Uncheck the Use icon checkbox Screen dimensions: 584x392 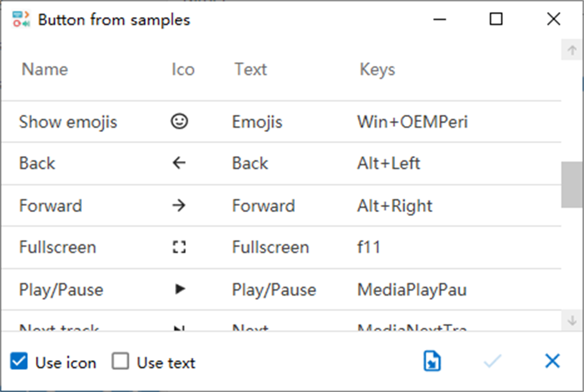pos(19,362)
